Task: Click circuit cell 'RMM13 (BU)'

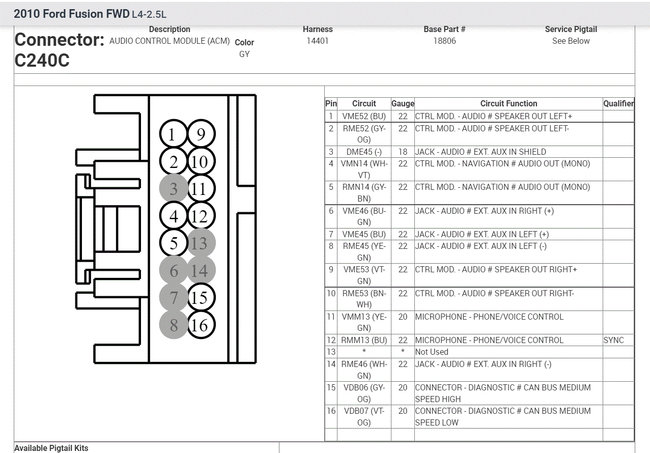Action: (364, 340)
